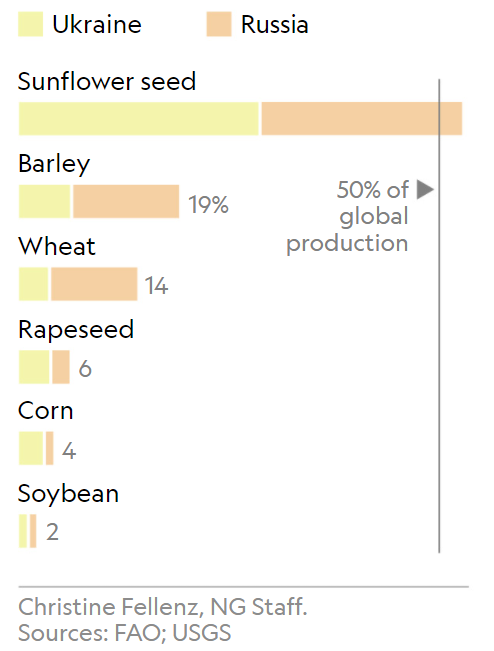Click the 19% barley value label
Viewport: 494px width, 651px height.
[208, 204]
